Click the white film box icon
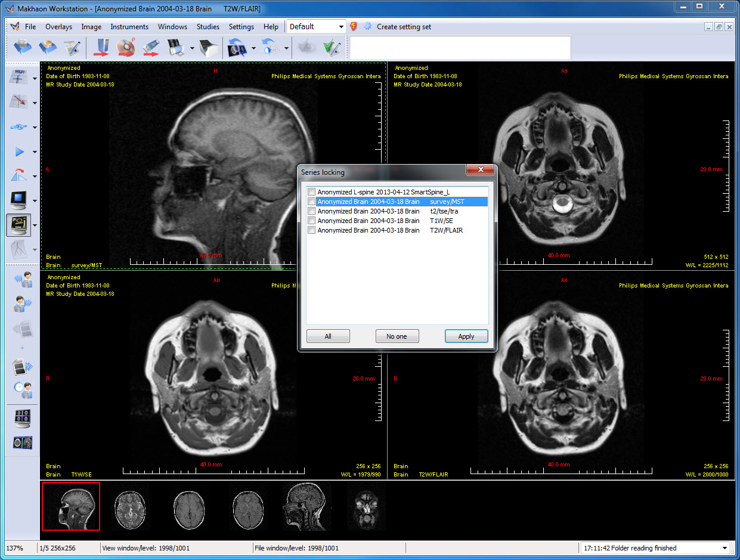Viewport: 740px width, 560px height. tap(208, 47)
